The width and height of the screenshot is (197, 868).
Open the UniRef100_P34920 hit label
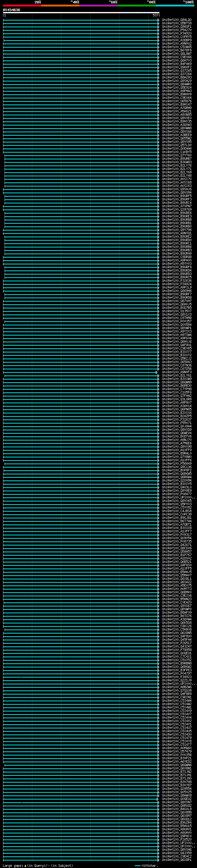point(177,33)
